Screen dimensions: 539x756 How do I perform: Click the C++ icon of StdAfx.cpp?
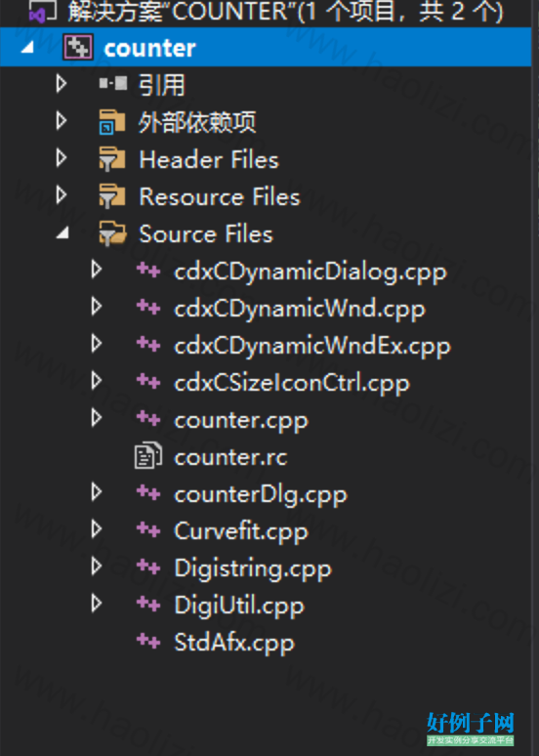[x=148, y=641]
